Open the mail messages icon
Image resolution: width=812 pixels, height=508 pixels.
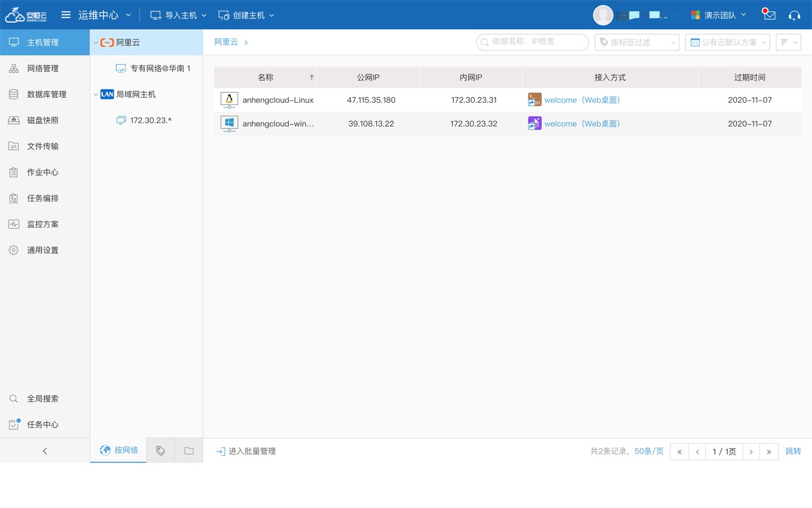point(769,15)
